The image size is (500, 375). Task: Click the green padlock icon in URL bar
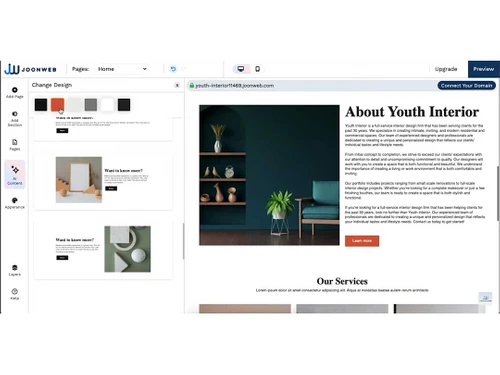pos(192,86)
